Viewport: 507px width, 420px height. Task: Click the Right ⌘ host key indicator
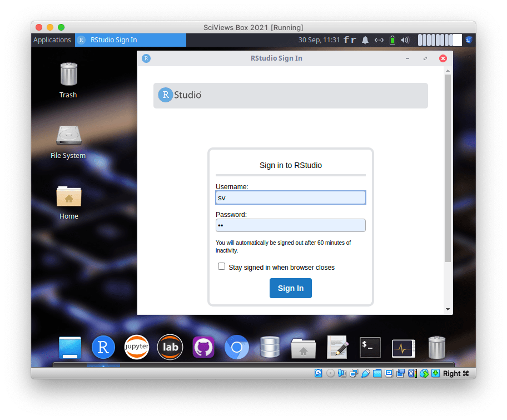(456, 373)
